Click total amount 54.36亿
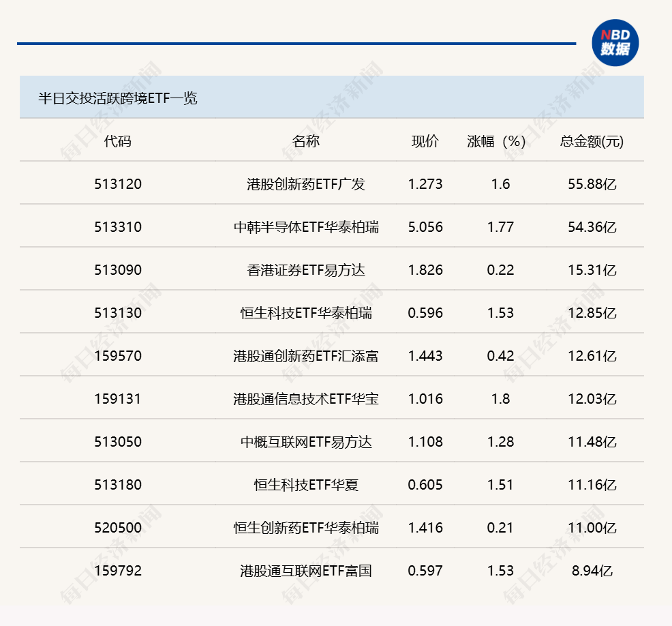This screenshot has height=626, width=672. (592, 227)
